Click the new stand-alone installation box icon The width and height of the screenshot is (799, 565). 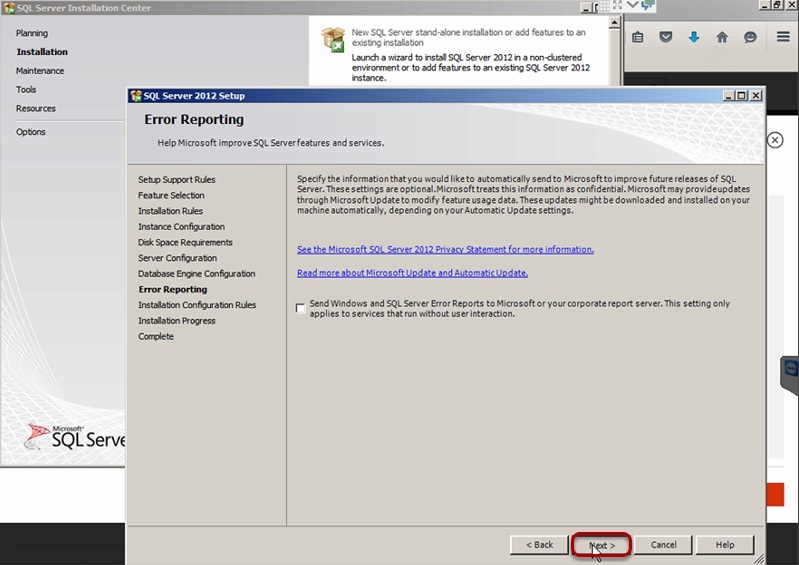point(333,40)
